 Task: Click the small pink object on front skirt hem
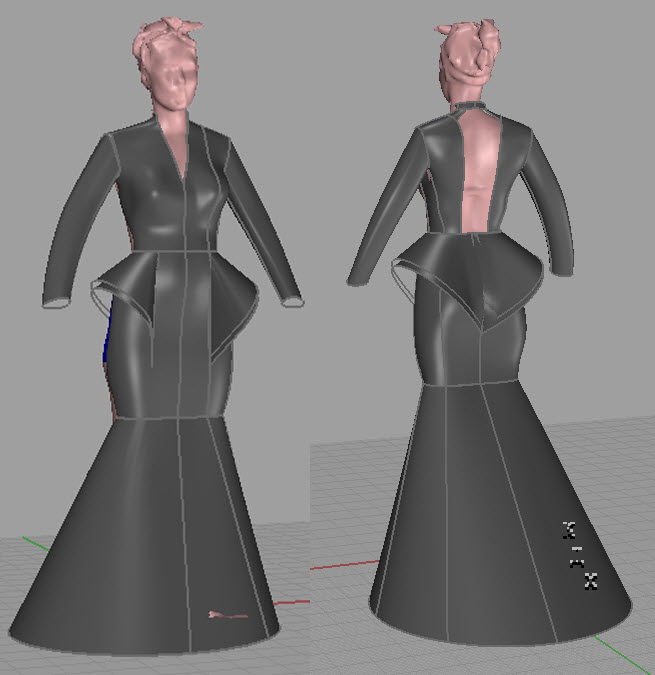coord(228,615)
